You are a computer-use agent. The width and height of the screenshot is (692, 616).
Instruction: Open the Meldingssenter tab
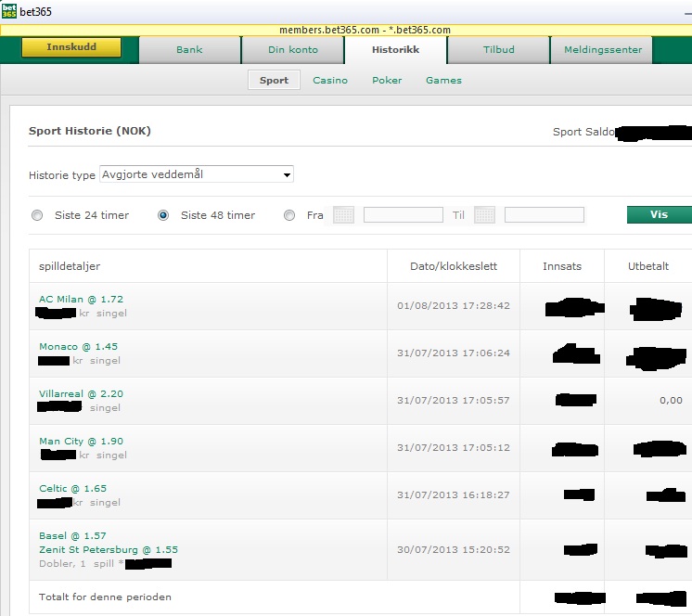(x=602, y=50)
